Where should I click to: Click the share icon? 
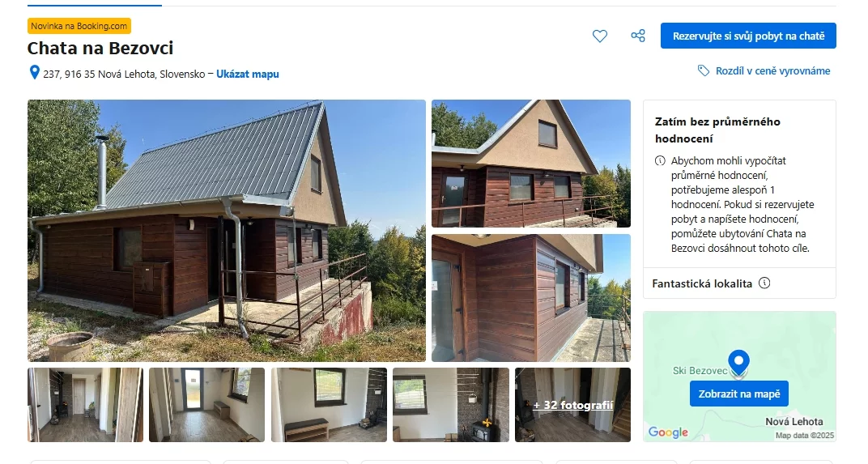coord(638,36)
